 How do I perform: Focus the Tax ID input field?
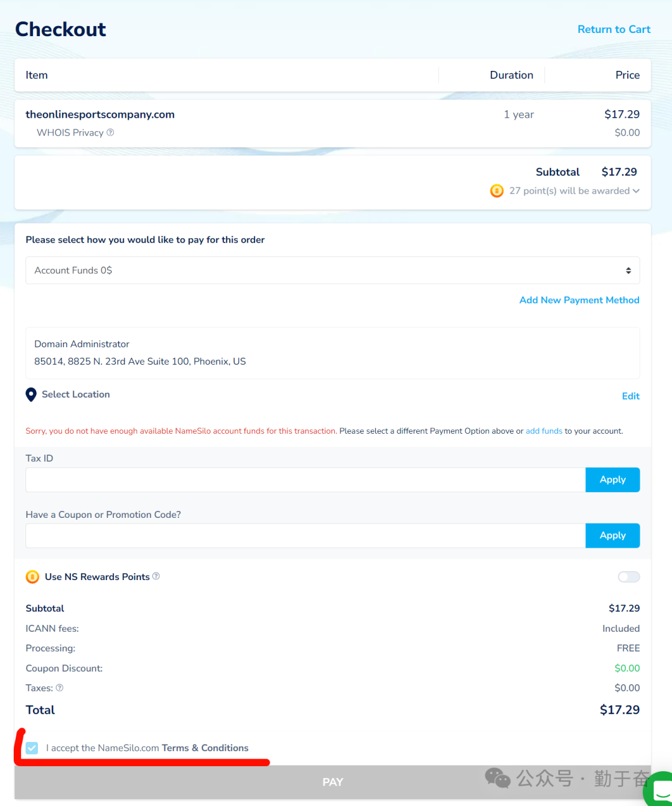coord(305,480)
